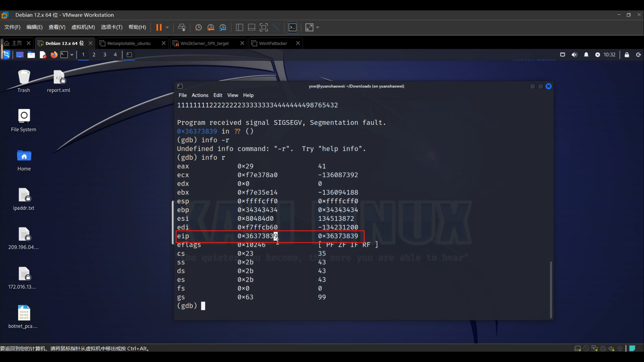644x362 pixels.
Task: Switch to workspace 3
Action: [x=105, y=55]
